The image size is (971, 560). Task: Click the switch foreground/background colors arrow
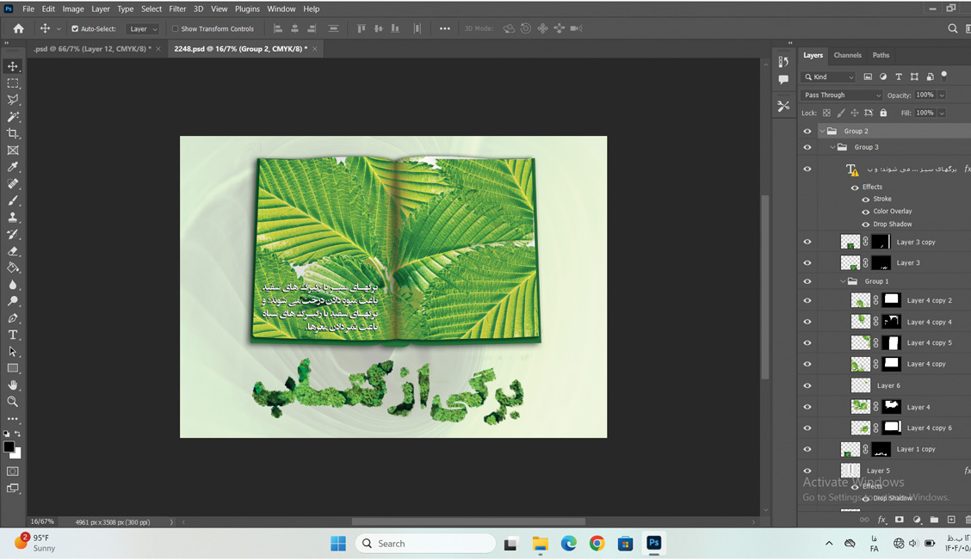[17, 434]
